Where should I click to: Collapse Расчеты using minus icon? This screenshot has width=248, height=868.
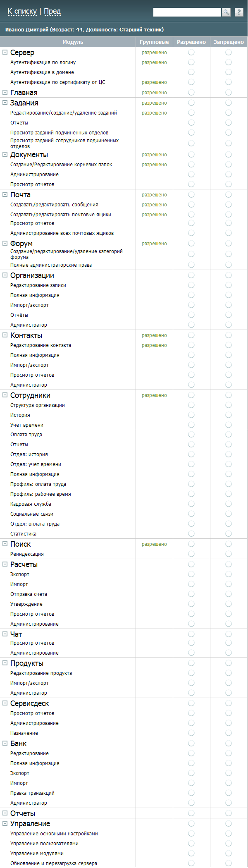click(5, 564)
